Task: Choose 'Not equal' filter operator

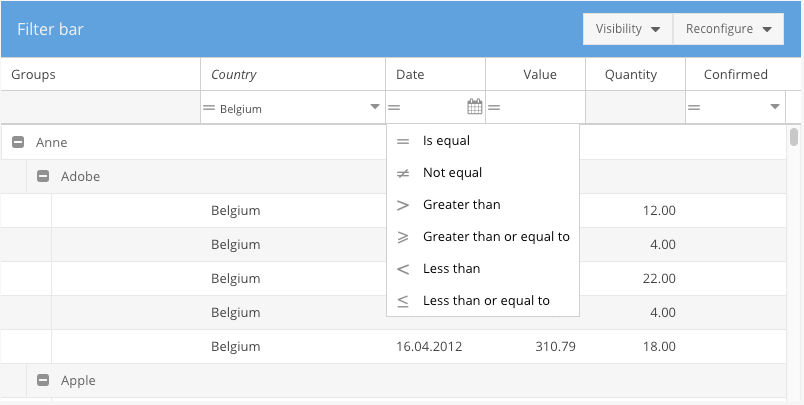Action: click(x=452, y=173)
